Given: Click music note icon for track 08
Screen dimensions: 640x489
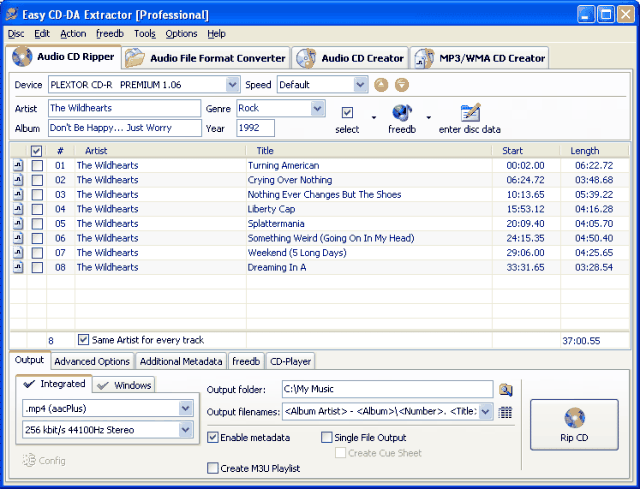Looking at the screenshot, I should click(18, 267).
